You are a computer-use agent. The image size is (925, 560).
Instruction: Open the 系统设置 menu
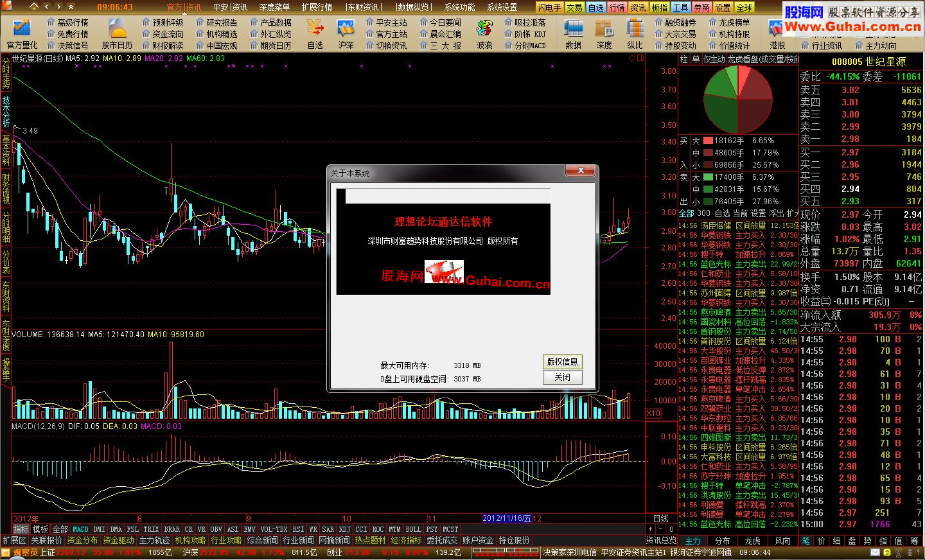pyautogui.click(x=502, y=7)
